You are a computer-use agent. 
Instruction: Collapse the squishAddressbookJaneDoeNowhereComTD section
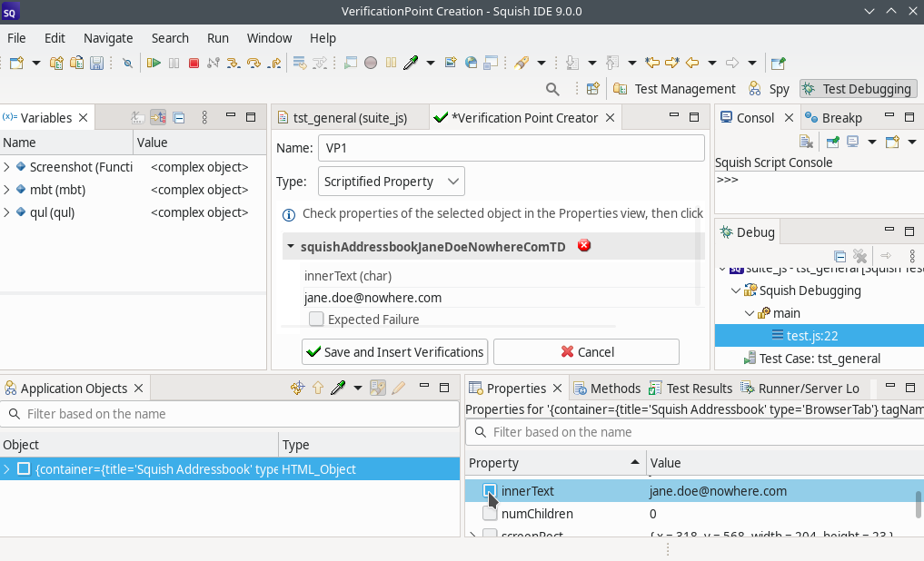(290, 247)
